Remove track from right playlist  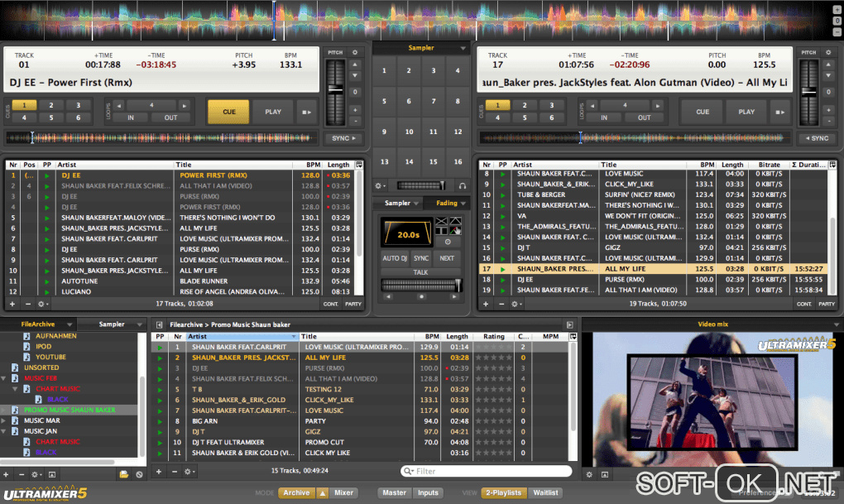pyautogui.click(x=501, y=305)
